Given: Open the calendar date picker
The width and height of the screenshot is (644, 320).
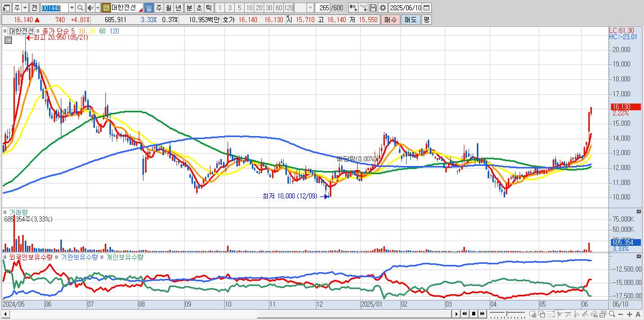Looking at the screenshot, I should (x=427, y=8).
